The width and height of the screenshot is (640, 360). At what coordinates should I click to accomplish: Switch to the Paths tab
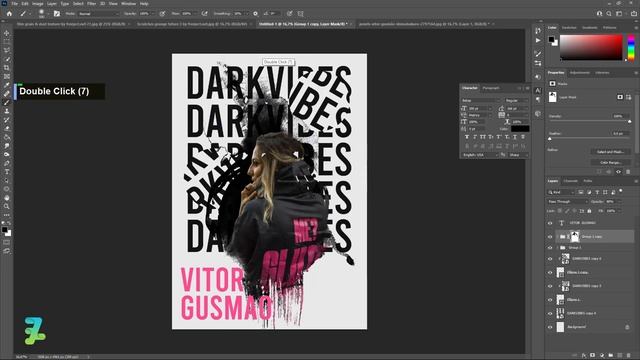(588, 181)
